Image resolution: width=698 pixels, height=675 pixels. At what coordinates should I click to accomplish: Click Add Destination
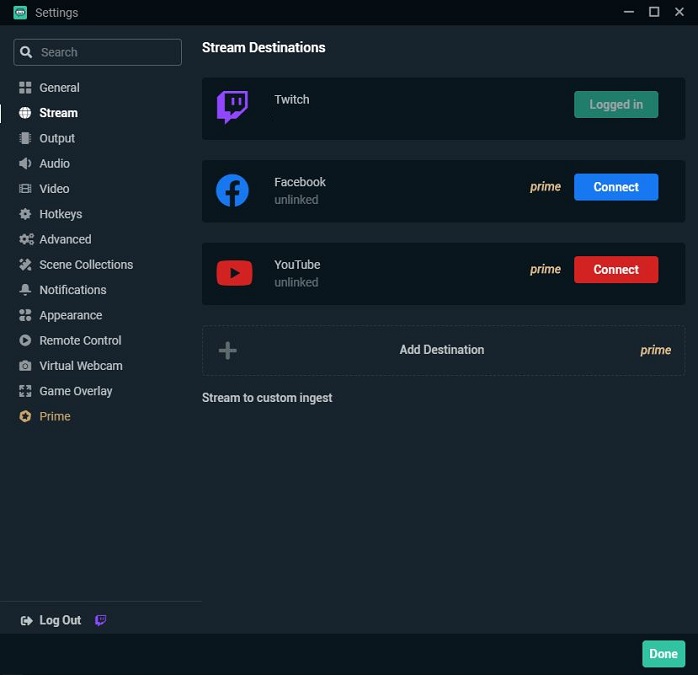pos(443,350)
